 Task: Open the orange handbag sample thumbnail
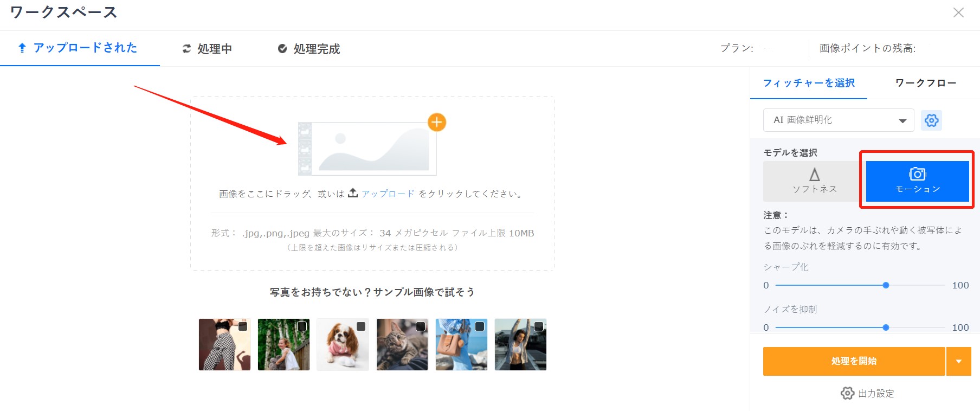click(x=461, y=345)
